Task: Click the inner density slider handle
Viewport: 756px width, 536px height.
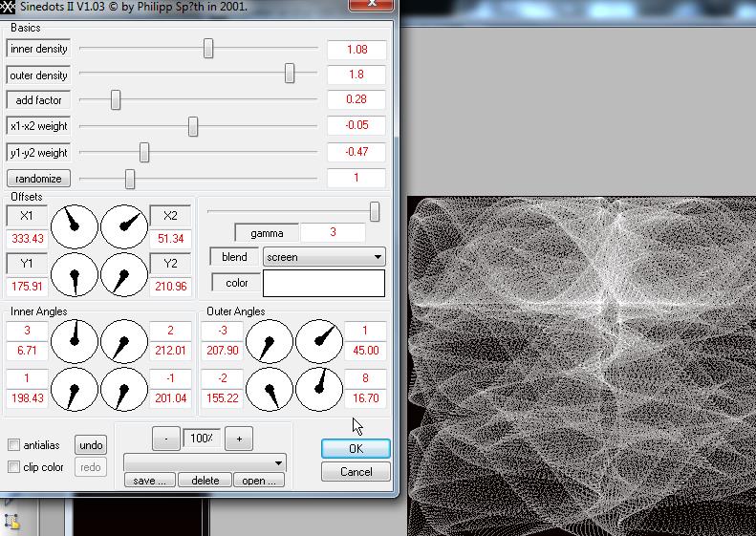Action: tap(208, 49)
